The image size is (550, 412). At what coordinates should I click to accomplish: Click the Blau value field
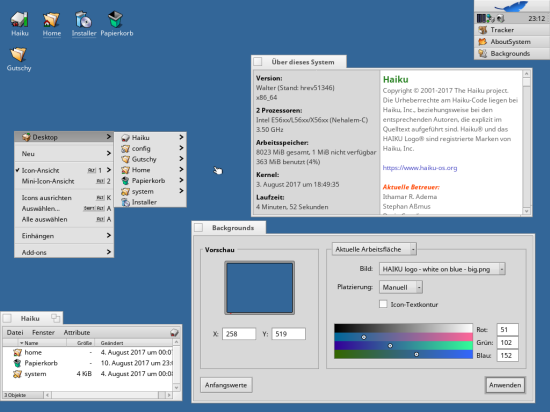[x=508, y=356]
